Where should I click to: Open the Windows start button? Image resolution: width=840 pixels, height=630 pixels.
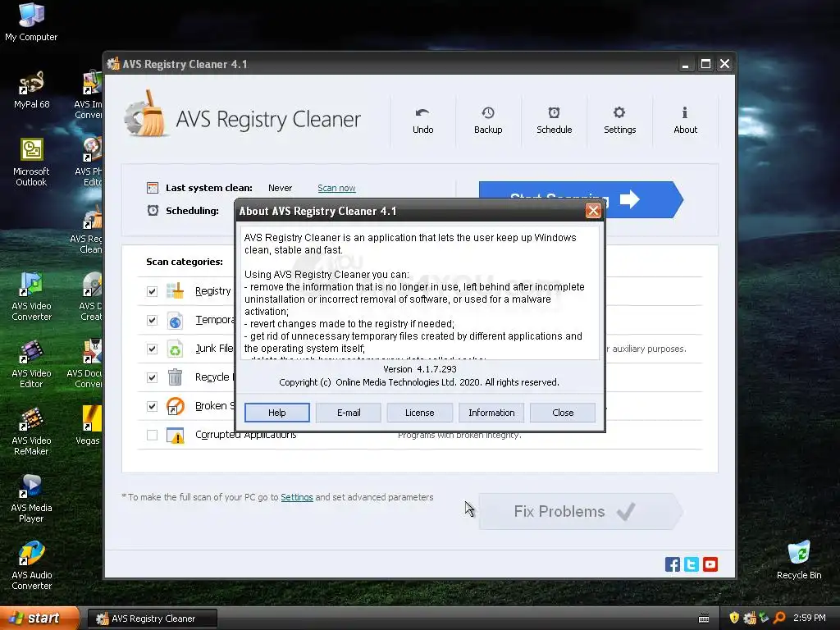[x=39, y=619]
